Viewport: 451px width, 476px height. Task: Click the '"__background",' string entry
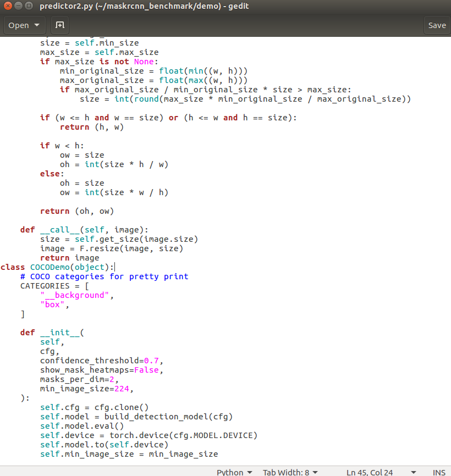pos(77,295)
